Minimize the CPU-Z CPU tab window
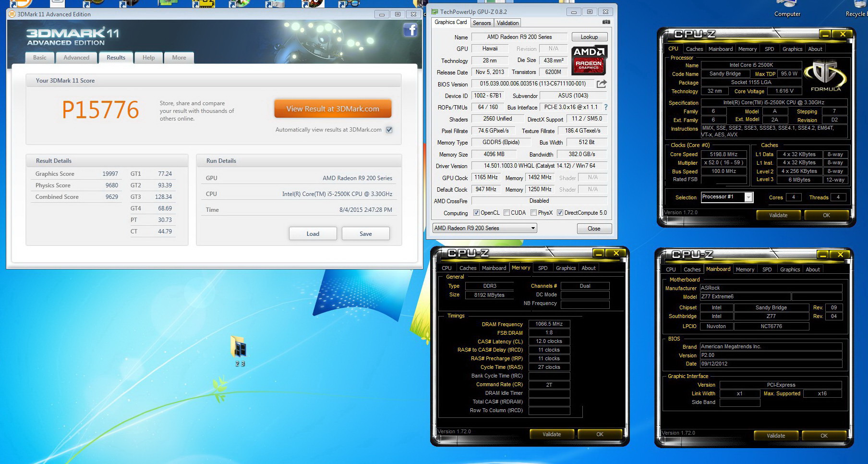 click(825, 34)
